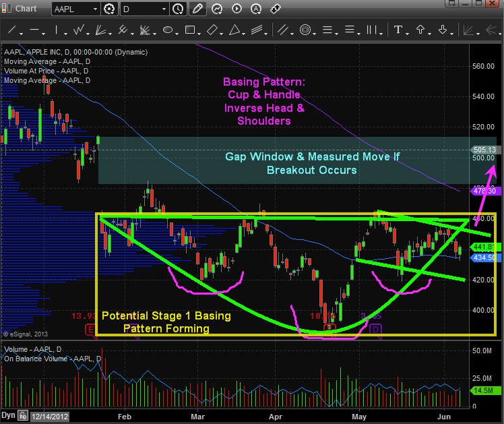Select the down arrow marker tool
This screenshot has width=504, height=424.
click(x=443, y=30)
